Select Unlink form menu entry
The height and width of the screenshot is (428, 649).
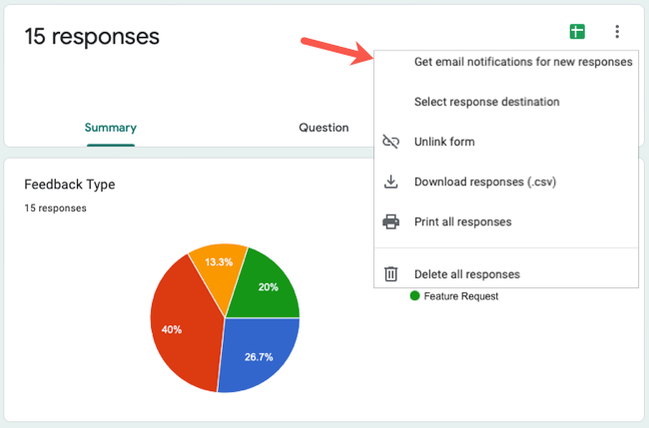tap(444, 142)
